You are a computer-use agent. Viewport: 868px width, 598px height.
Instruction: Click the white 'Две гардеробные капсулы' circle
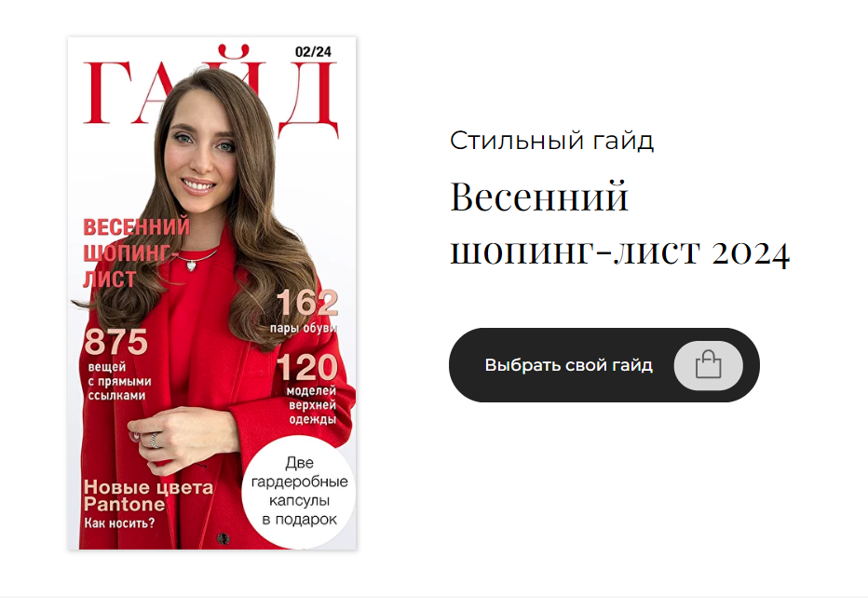tap(299, 492)
